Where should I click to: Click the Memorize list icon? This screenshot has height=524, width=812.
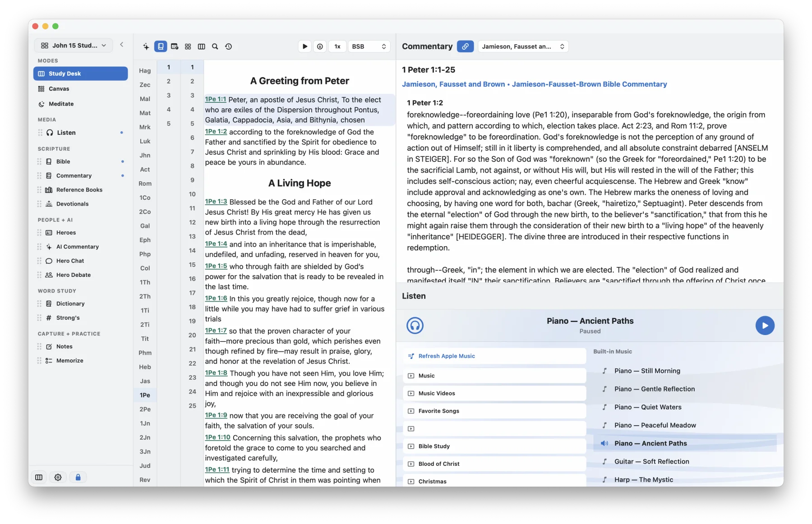pos(49,361)
